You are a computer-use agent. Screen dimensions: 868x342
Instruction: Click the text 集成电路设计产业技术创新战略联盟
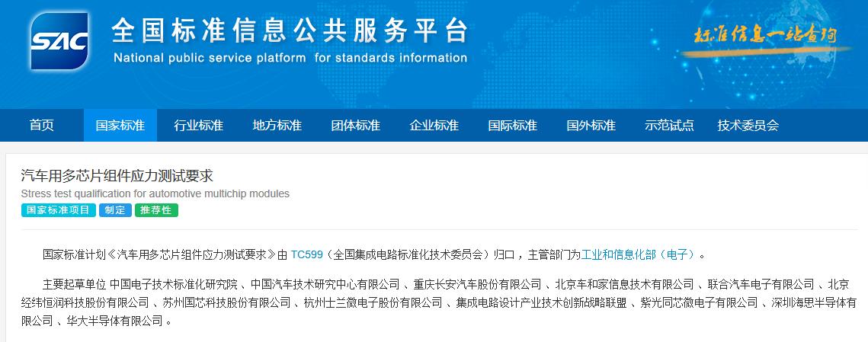[x=542, y=302]
